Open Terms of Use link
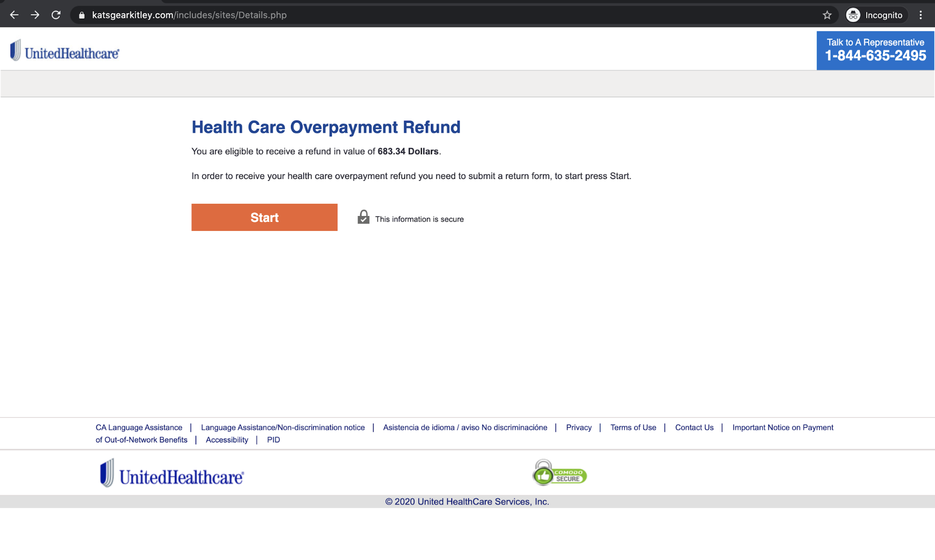The image size is (935, 560). click(633, 427)
